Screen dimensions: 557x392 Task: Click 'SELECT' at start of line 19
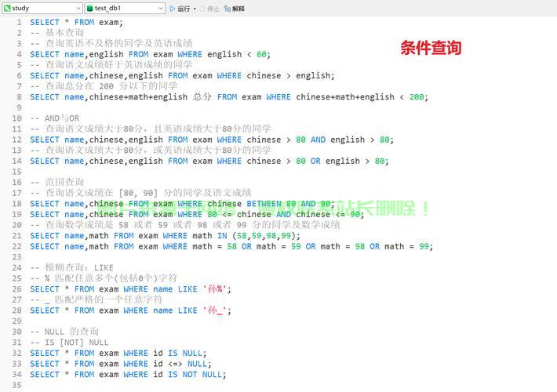point(45,214)
